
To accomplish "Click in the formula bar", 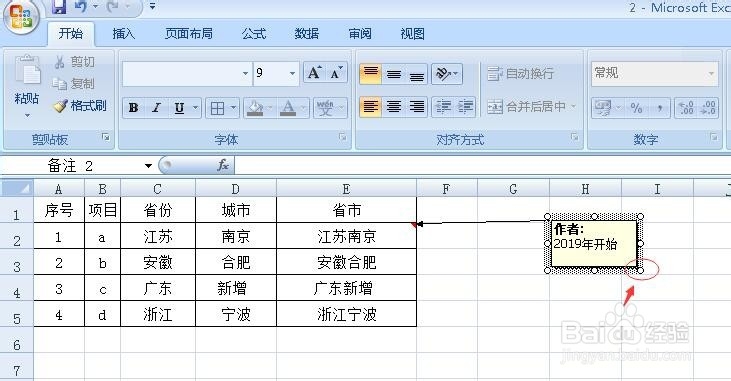I will click(x=483, y=166).
